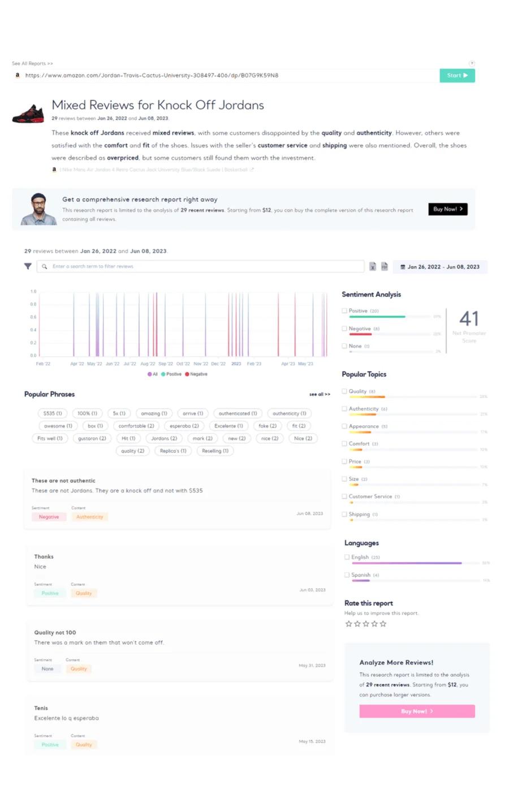Rate the report five stars
The width and height of the screenshot is (509, 812).
[x=383, y=624]
